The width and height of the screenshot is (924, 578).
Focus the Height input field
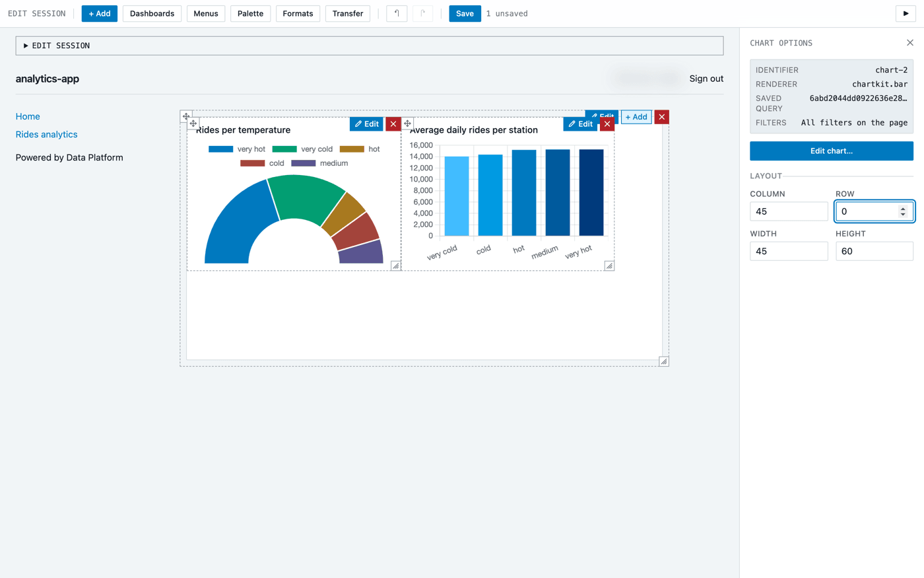(x=874, y=251)
